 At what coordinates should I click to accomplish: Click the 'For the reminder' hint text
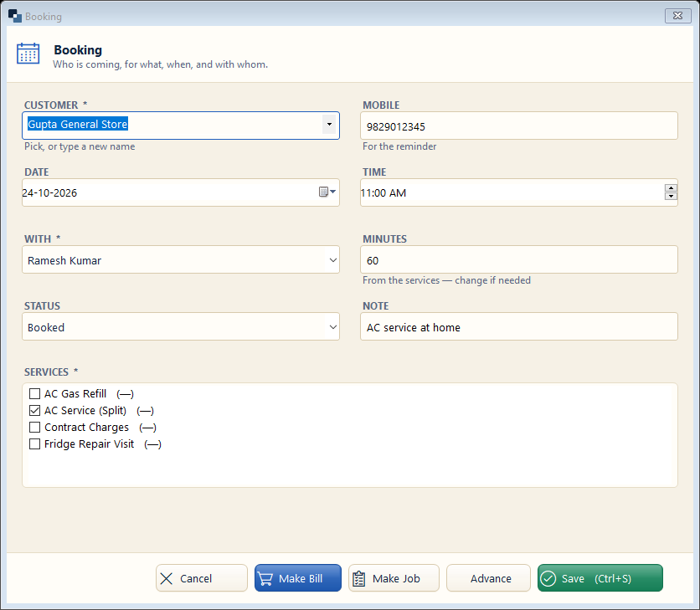(x=399, y=146)
